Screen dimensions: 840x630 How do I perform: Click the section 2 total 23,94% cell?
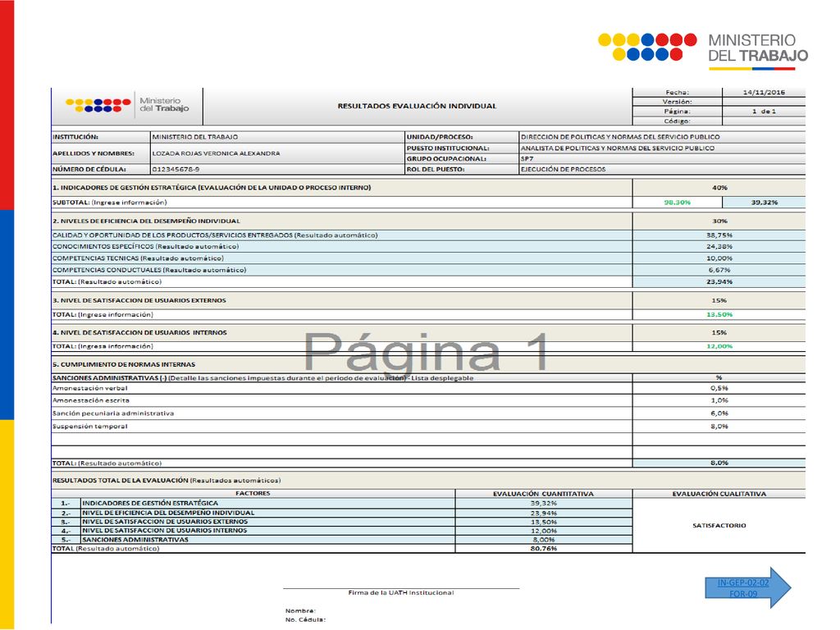[x=719, y=282]
